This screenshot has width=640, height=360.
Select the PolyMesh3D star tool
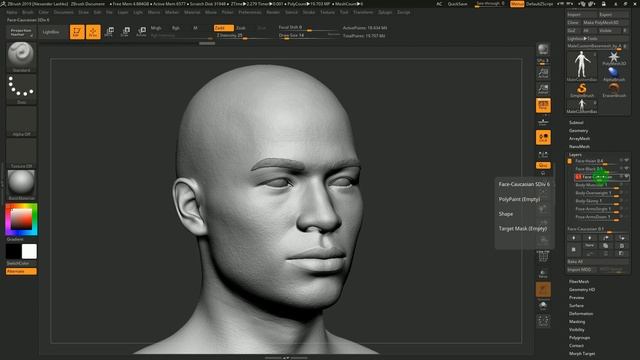613,58
